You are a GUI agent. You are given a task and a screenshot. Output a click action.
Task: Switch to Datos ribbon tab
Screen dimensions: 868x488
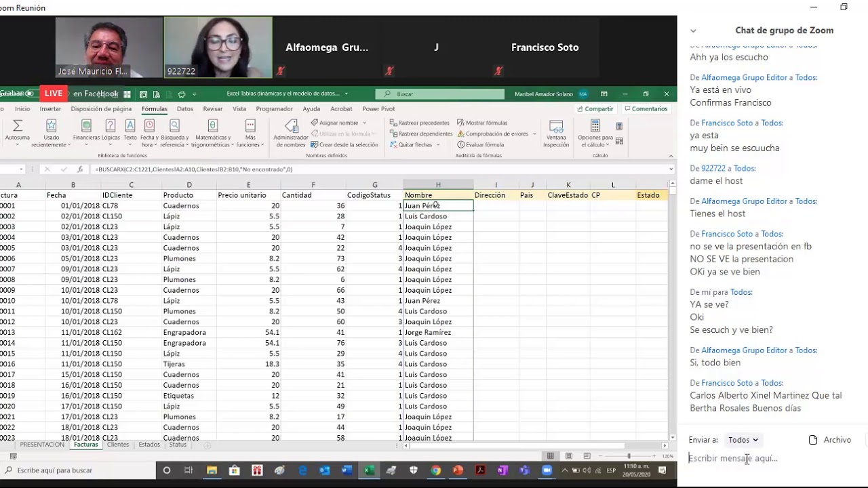184,108
